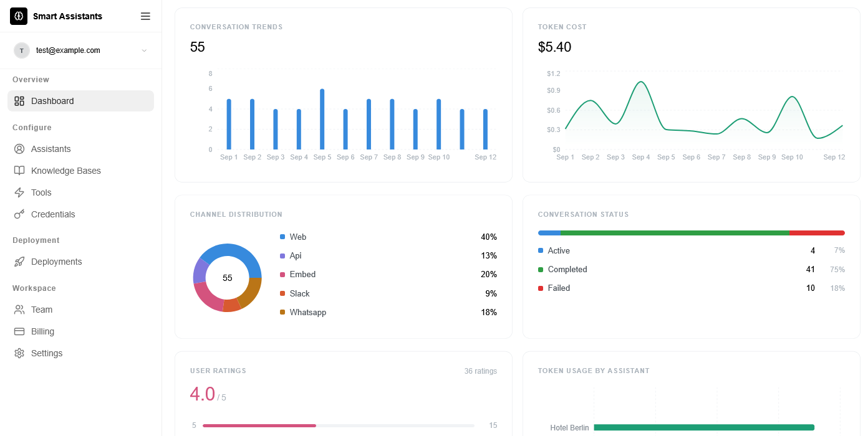Click the Dashboard grid icon
This screenshot has width=868, height=436.
tap(19, 101)
